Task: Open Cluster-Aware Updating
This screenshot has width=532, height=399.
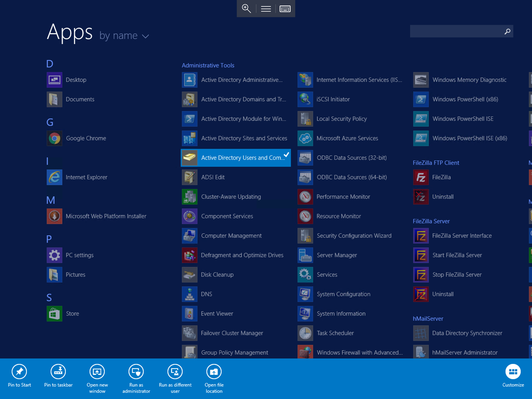Action: pyautogui.click(x=236, y=197)
